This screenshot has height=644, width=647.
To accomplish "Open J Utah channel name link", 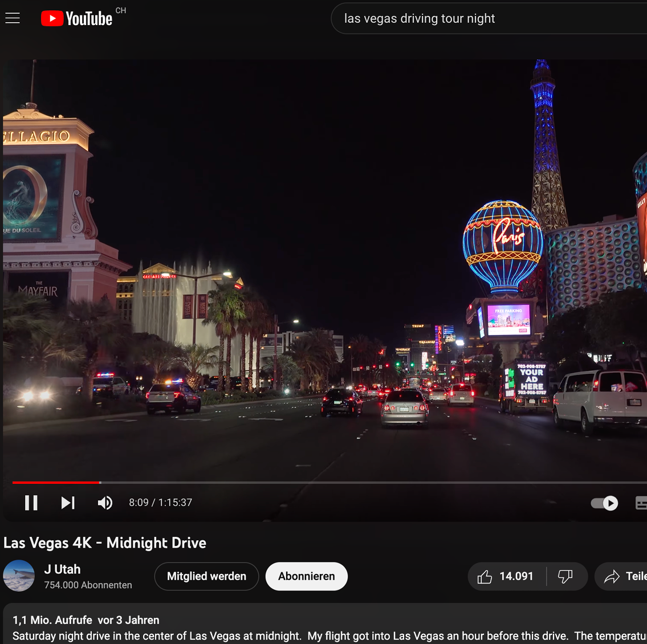I will pyautogui.click(x=62, y=569).
